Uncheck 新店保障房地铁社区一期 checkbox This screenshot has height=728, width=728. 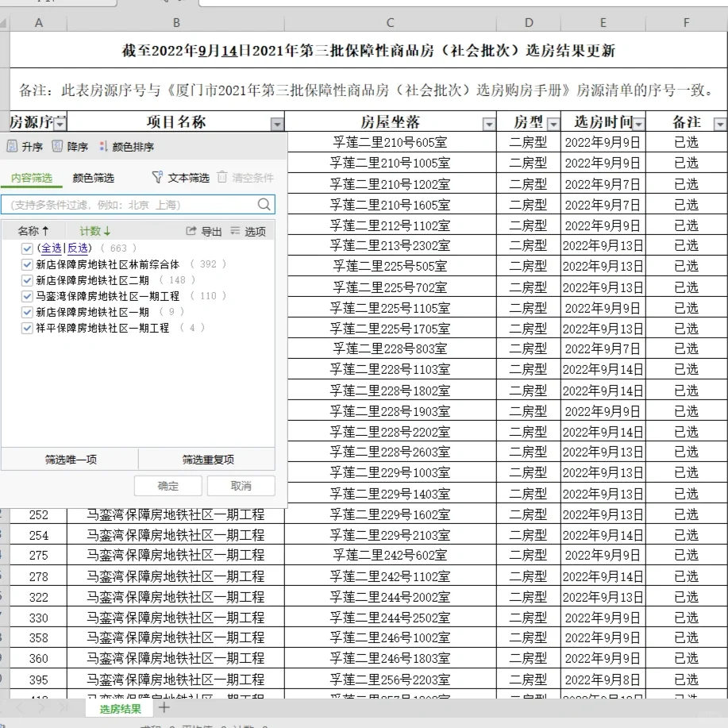coord(27,312)
